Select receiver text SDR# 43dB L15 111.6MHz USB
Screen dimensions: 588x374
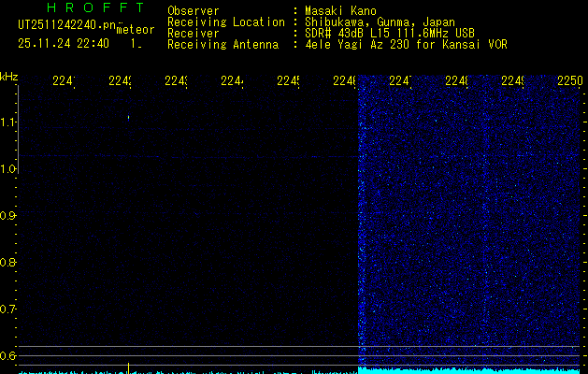coord(390,34)
